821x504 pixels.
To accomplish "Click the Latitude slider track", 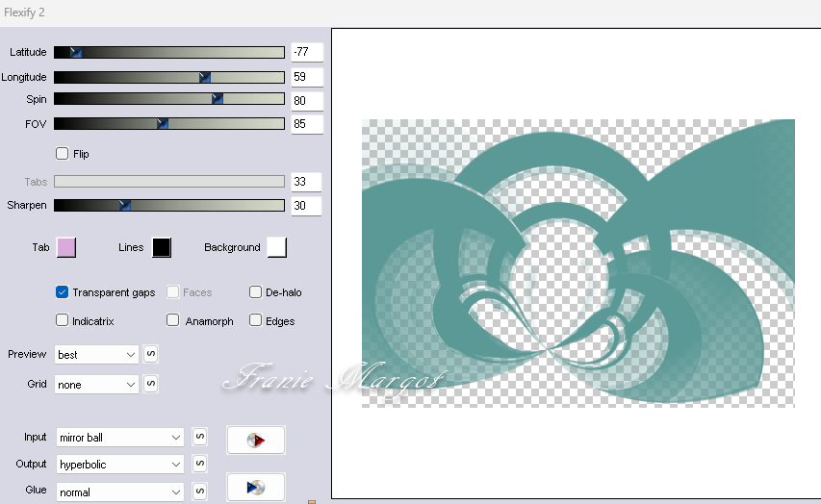I will click(x=169, y=52).
